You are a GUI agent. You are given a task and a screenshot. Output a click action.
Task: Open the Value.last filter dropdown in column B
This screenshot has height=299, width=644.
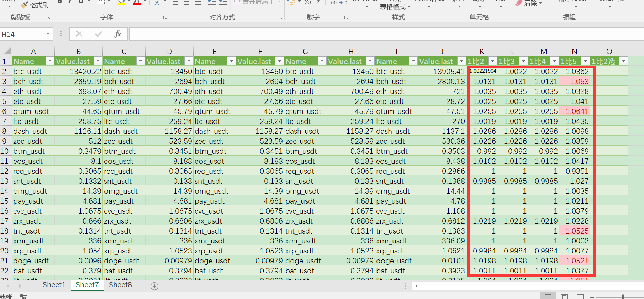click(98, 61)
